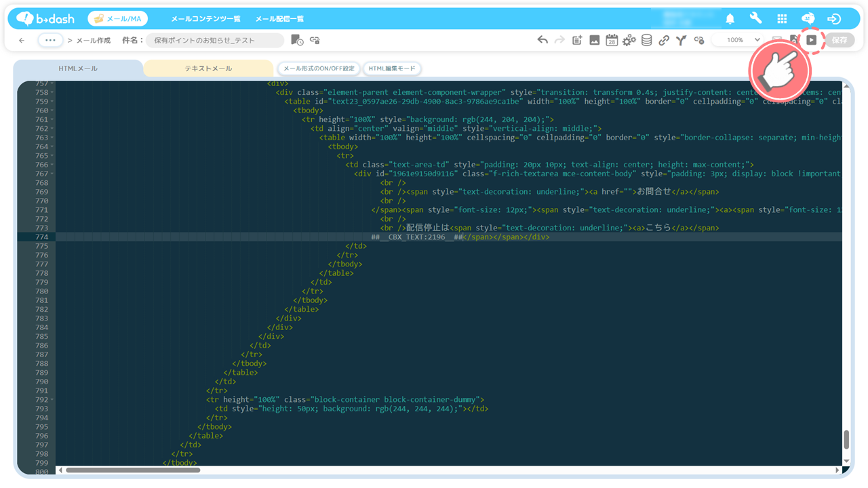The width and height of the screenshot is (868, 488).
Task: Click the gears settings icon
Action: click(629, 40)
